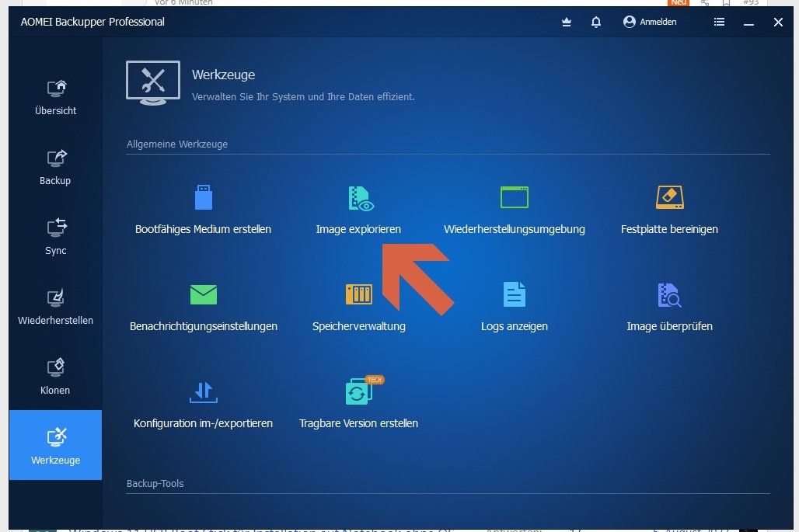799x532 pixels.
Task: Click the Anmelden account button
Action: tap(651, 22)
